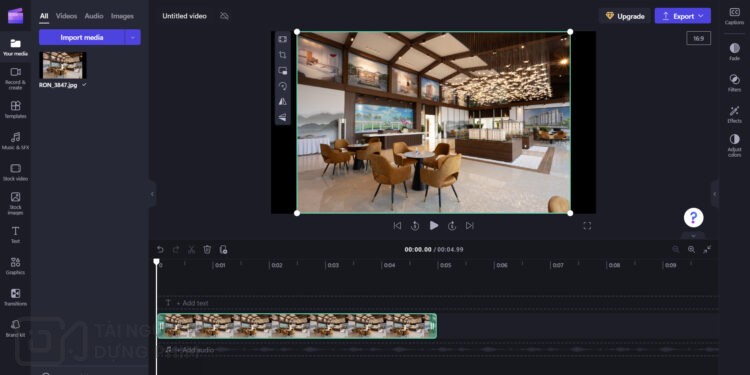Open the Export dropdown

[683, 16]
